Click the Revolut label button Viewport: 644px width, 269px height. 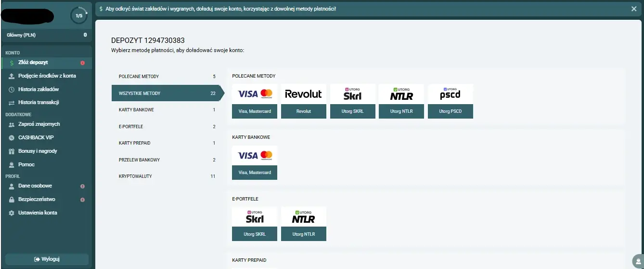pos(303,111)
